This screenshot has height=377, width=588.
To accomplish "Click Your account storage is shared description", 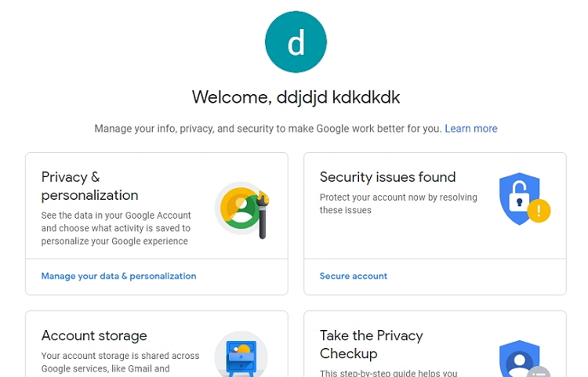I will click(x=120, y=362).
